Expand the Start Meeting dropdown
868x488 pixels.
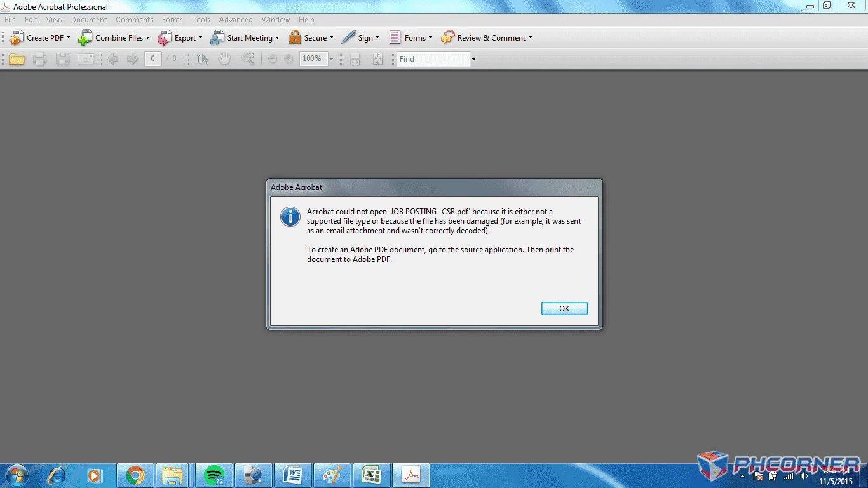tap(277, 38)
